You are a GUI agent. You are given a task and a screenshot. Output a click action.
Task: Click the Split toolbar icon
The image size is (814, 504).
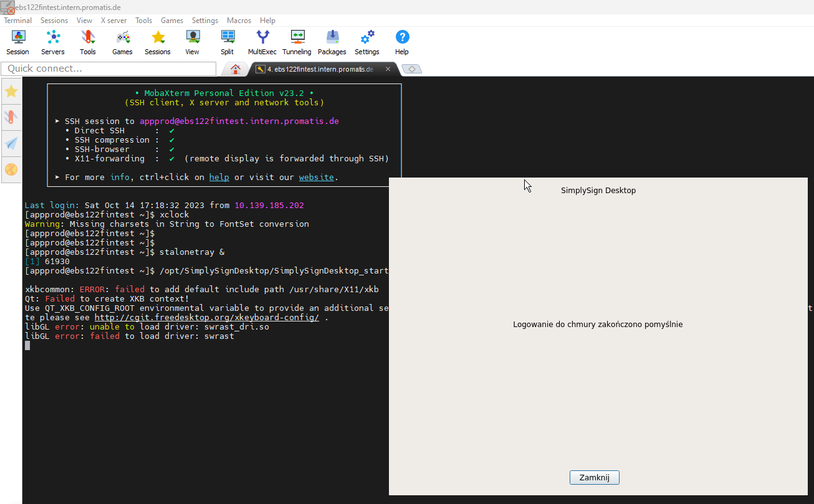tap(227, 42)
